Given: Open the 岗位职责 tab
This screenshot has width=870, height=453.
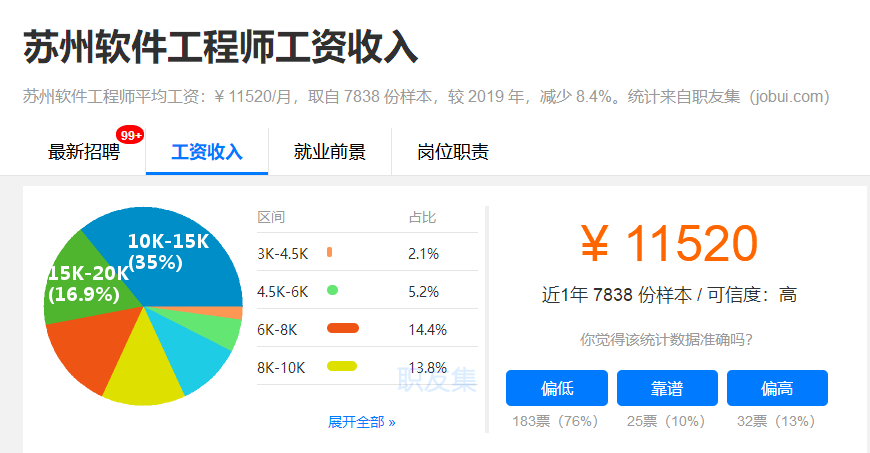Looking at the screenshot, I should (x=453, y=152).
